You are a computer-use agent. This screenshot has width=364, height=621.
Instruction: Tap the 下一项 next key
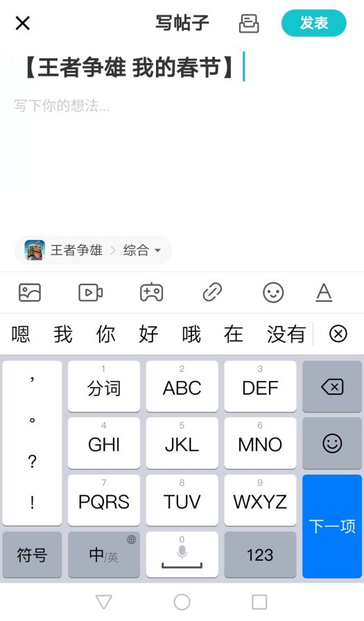[332, 527]
